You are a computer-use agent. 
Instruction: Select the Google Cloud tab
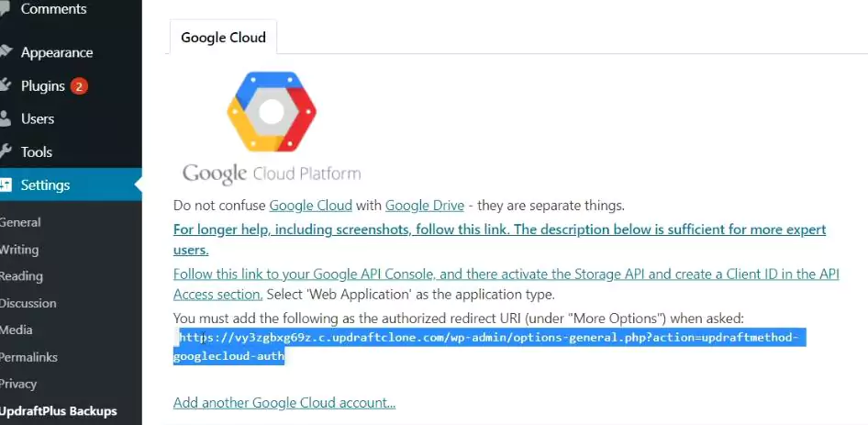[223, 37]
